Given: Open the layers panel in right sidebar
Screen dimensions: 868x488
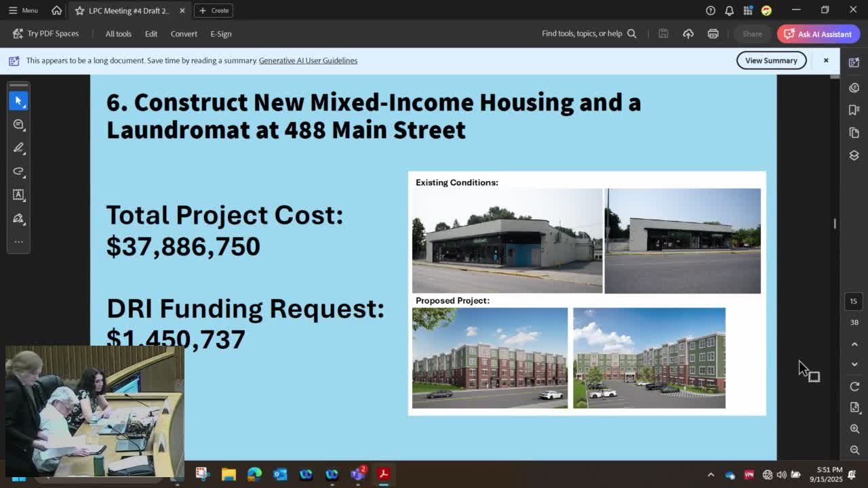Looking at the screenshot, I should tap(854, 155).
